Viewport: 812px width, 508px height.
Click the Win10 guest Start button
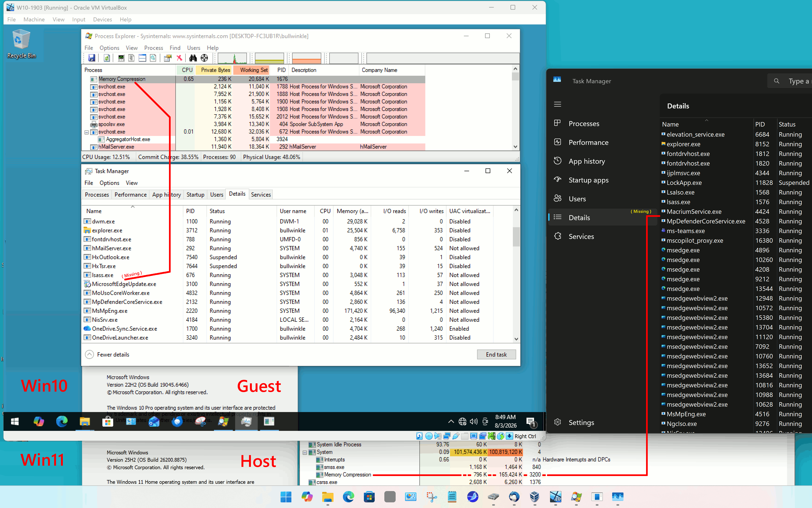coord(15,421)
